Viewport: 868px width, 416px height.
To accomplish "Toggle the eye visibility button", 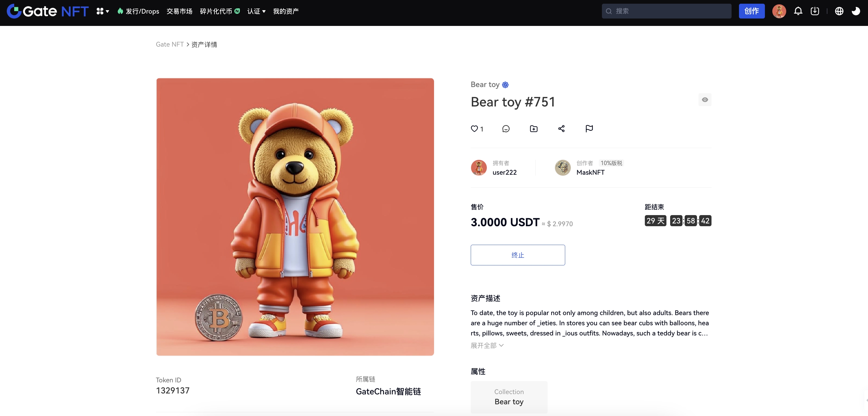I will [705, 100].
